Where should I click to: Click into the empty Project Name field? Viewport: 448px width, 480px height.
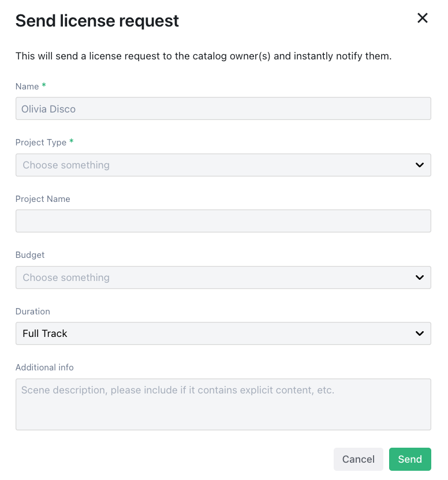point(223,221)
